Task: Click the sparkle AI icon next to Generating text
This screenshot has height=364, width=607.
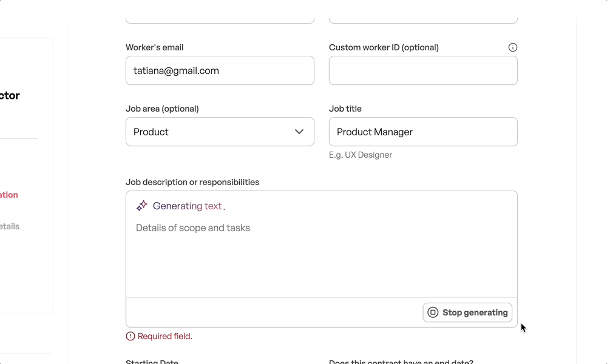Action: coord(142,206)
